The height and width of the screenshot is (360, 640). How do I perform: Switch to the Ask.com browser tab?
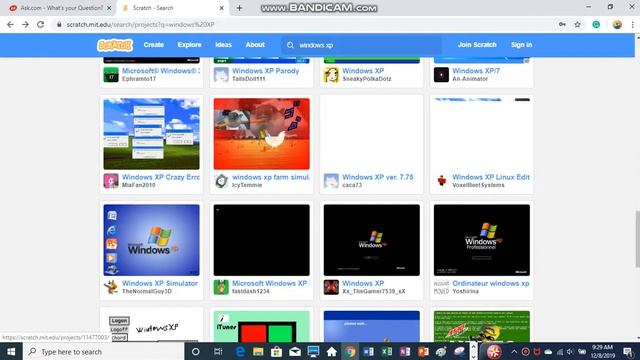tap(60, 8)
